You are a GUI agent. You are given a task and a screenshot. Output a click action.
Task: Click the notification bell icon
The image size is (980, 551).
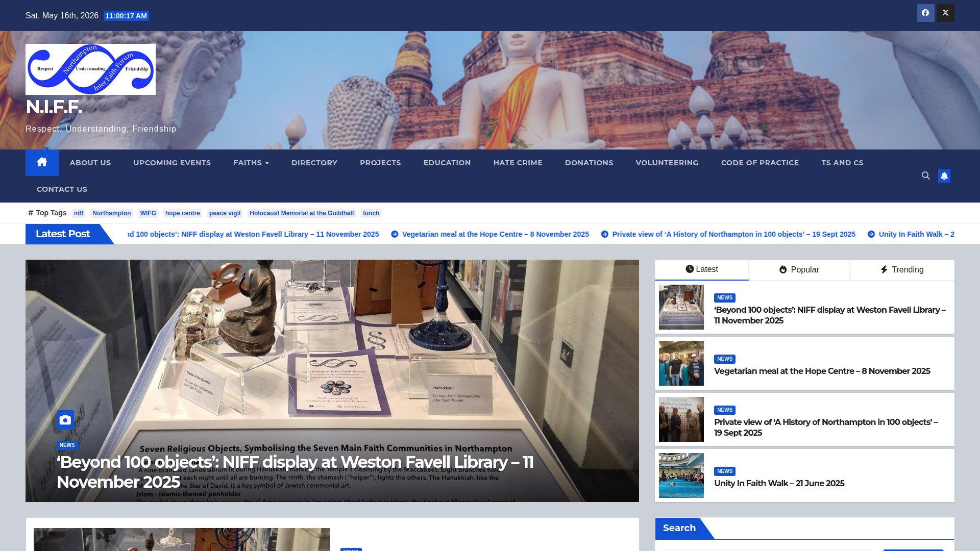pyautogui.click(x=944, y=176)
